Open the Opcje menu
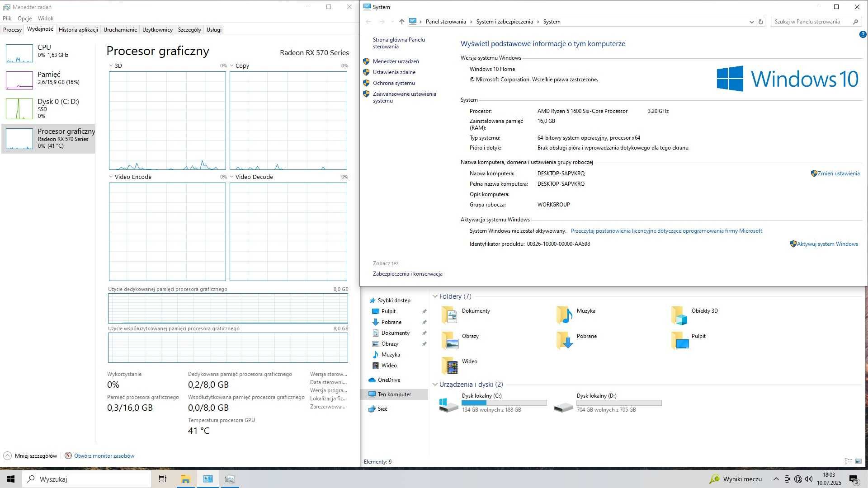 point(24,19)
